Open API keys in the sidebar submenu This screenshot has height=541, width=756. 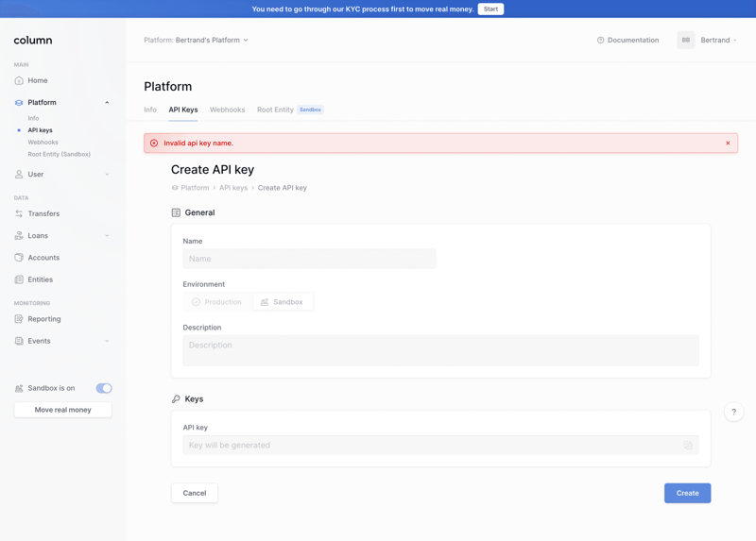[40, 130]
